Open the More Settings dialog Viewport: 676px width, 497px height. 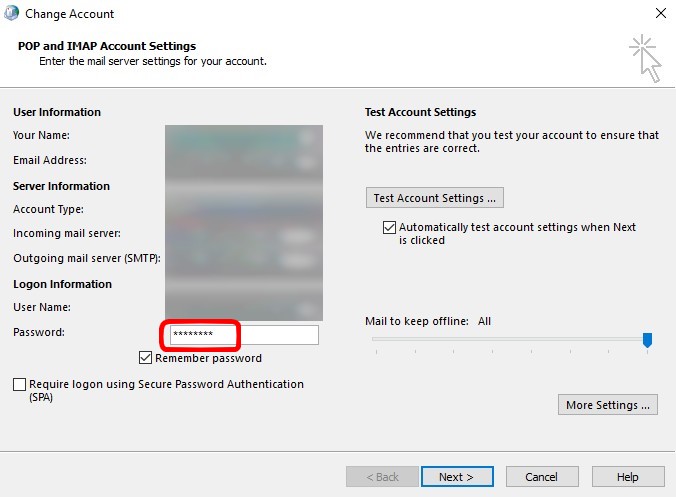(608, 405)
